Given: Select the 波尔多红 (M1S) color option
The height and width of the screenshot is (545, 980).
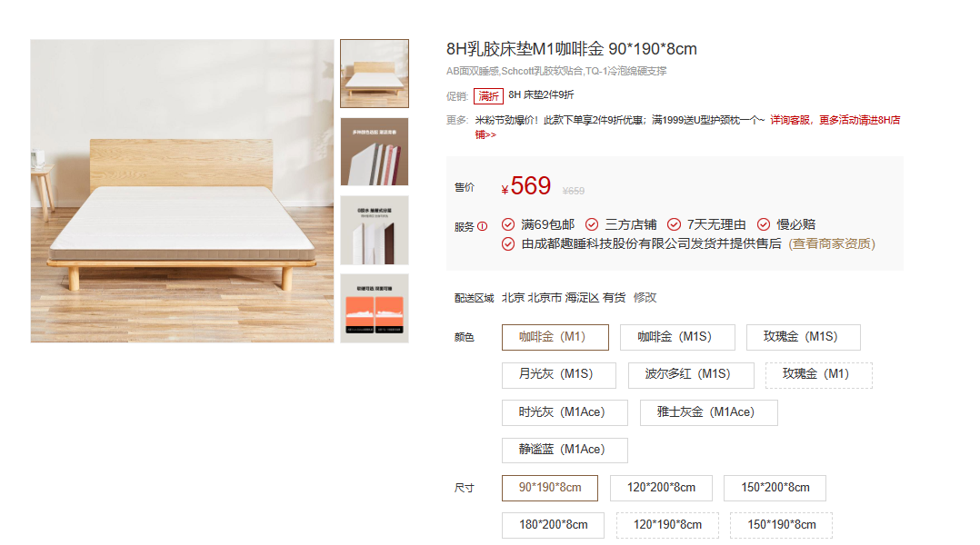Looking at the screenshot, I should click(691, 374).
